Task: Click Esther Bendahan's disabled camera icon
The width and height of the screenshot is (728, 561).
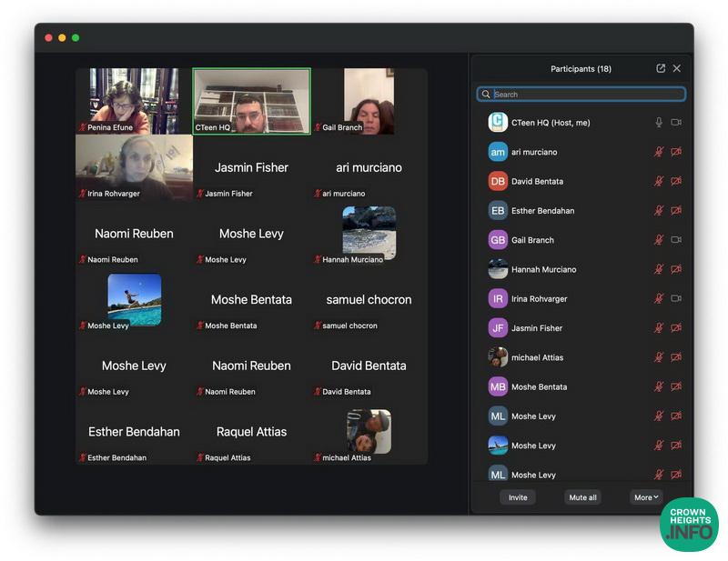Action: 676,211
